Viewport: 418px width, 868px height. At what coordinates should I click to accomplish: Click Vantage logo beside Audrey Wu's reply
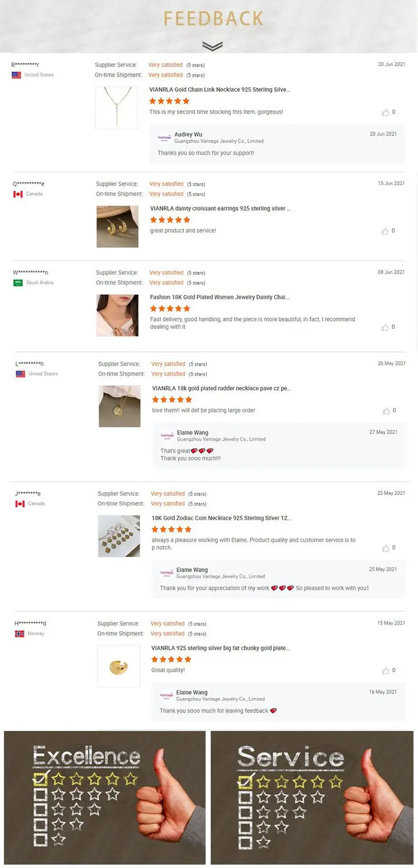(164, 137)
